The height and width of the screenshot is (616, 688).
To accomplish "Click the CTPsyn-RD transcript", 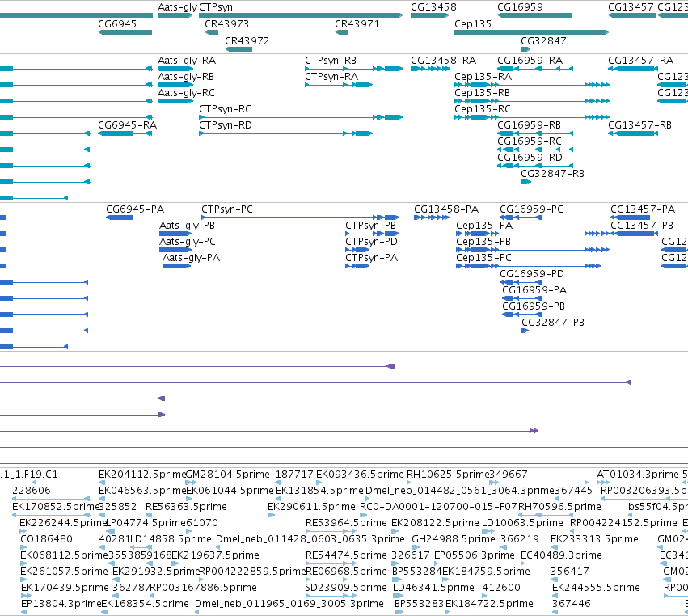I will pyautogui.click(x=285, y=133).
